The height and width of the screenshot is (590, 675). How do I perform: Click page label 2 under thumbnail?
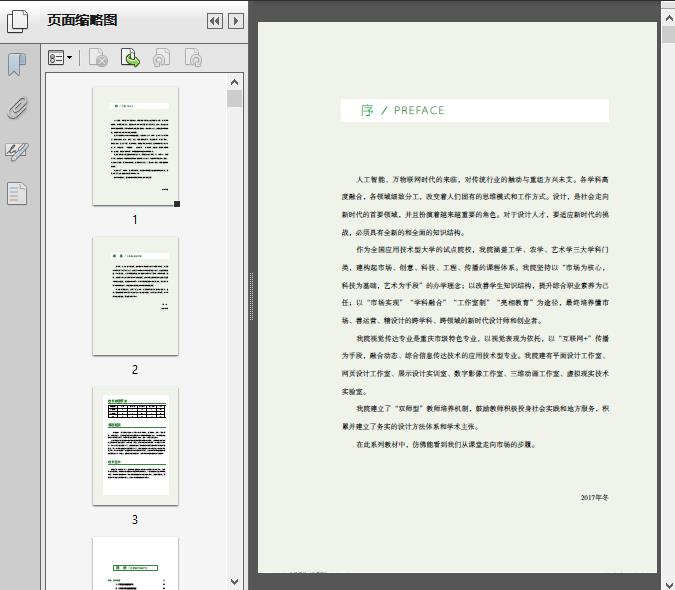[135, 370]
